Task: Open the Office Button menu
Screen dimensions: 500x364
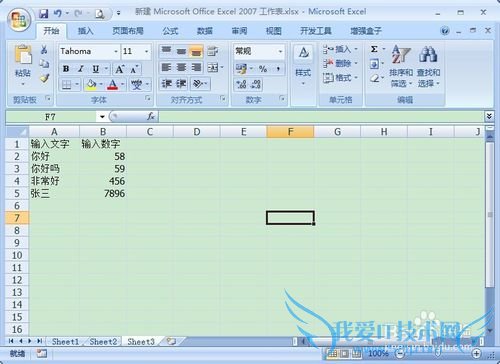Action: [19, 19]
